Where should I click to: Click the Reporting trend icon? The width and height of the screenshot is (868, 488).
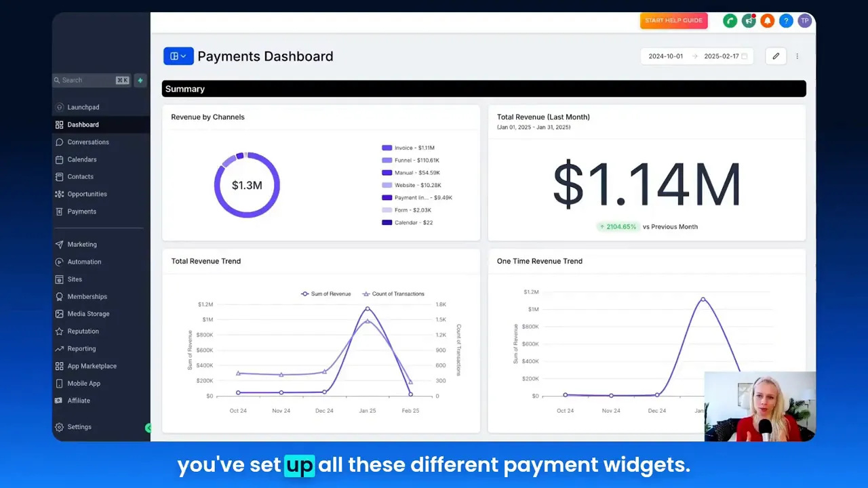pyautogui.click(x=60, y=348)
